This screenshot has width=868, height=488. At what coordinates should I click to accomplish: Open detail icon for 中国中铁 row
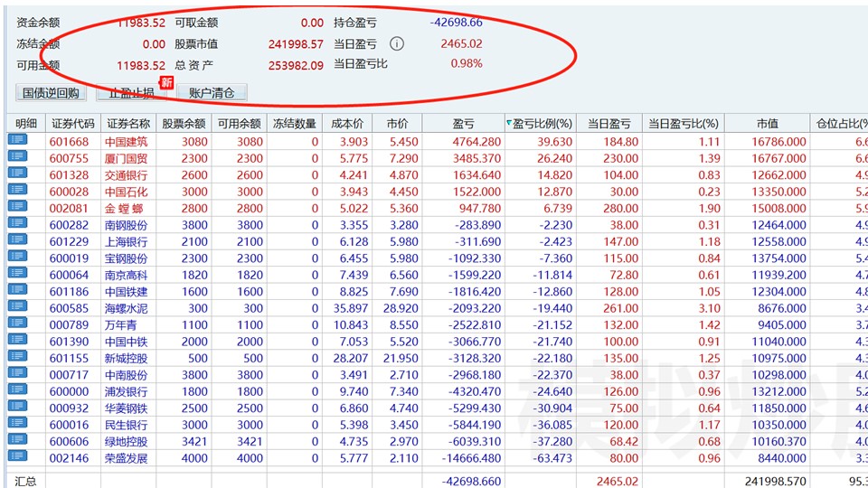point(18,339)
